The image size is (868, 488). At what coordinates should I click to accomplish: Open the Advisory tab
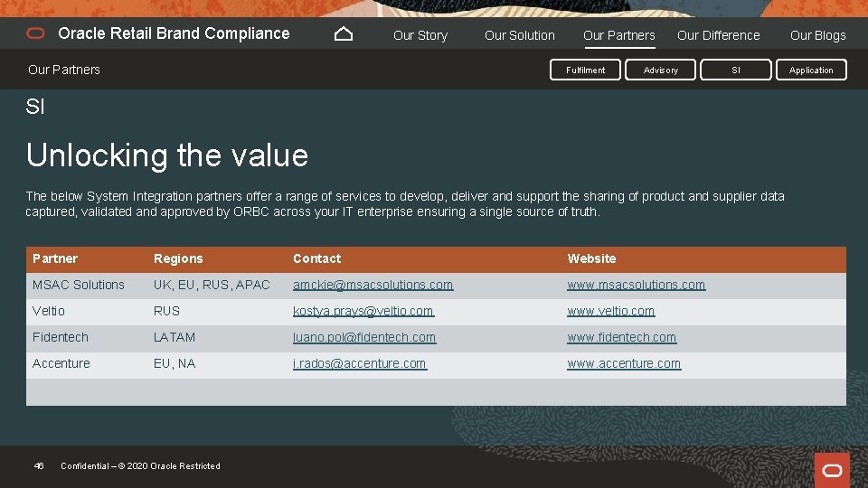[661, 70]
